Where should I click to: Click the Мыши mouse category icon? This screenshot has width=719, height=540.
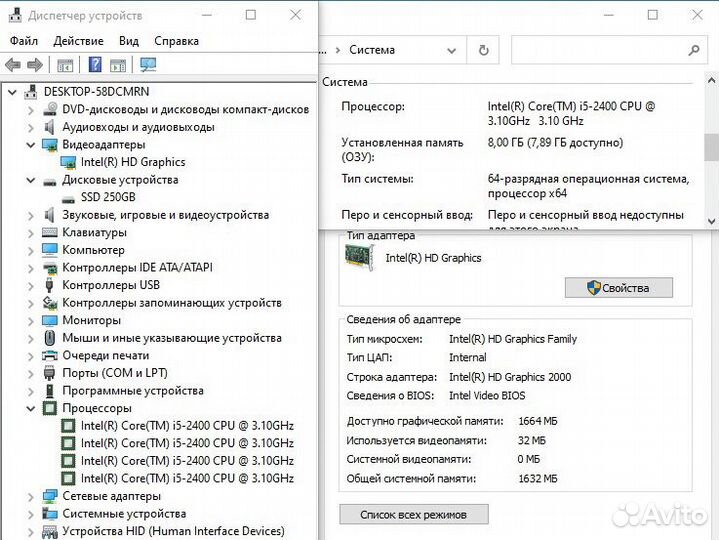50,338
